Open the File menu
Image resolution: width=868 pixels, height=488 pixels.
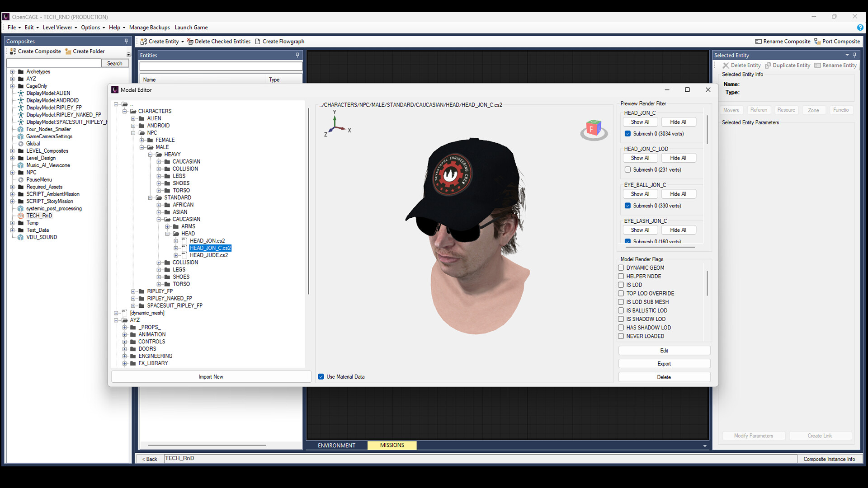[x=14, y=28]
